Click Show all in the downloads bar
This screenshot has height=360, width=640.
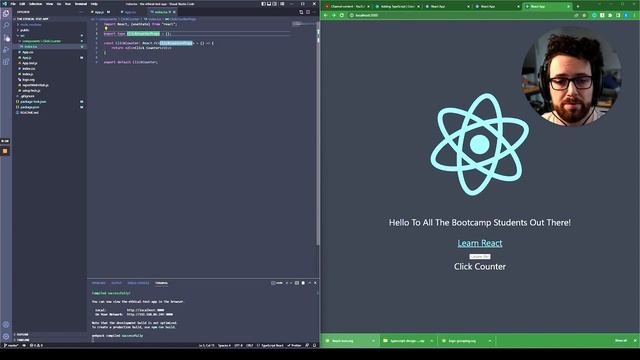click(x=620, y=340)
